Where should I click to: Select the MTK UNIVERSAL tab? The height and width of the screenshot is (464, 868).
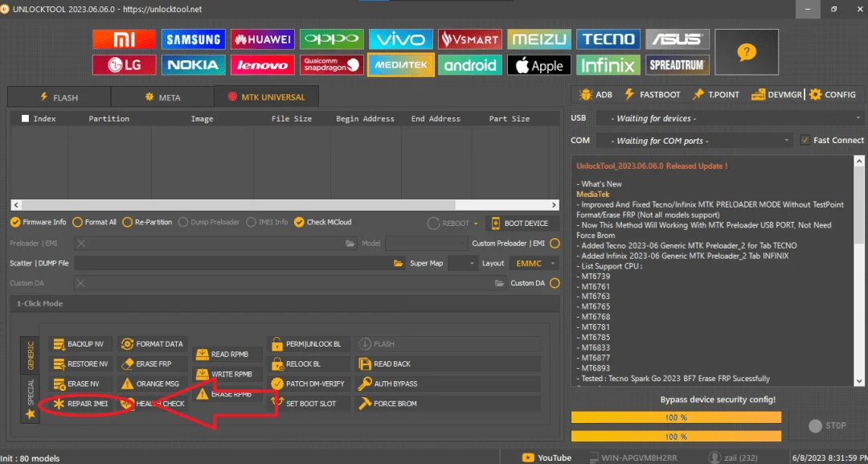point(266,96)
